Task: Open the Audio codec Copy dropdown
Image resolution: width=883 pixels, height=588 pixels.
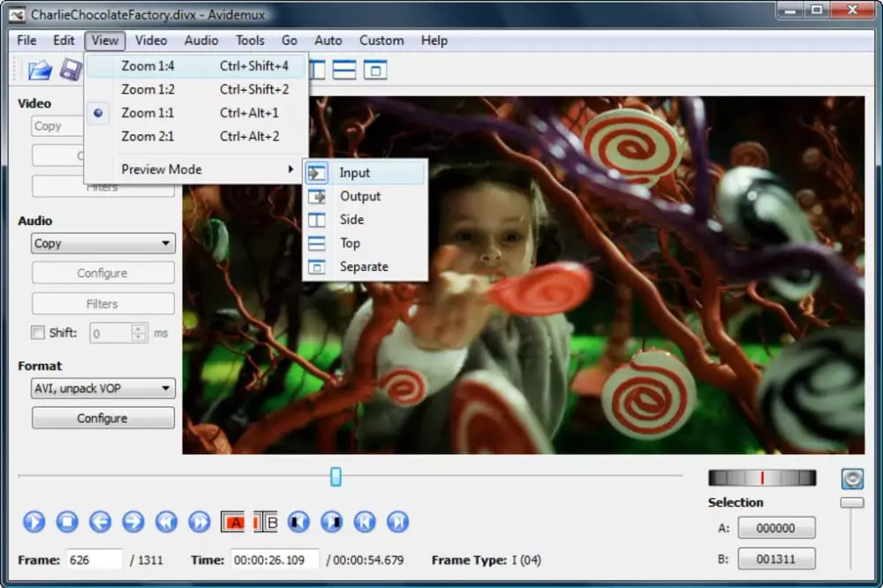Action: (x=102, y=243)
